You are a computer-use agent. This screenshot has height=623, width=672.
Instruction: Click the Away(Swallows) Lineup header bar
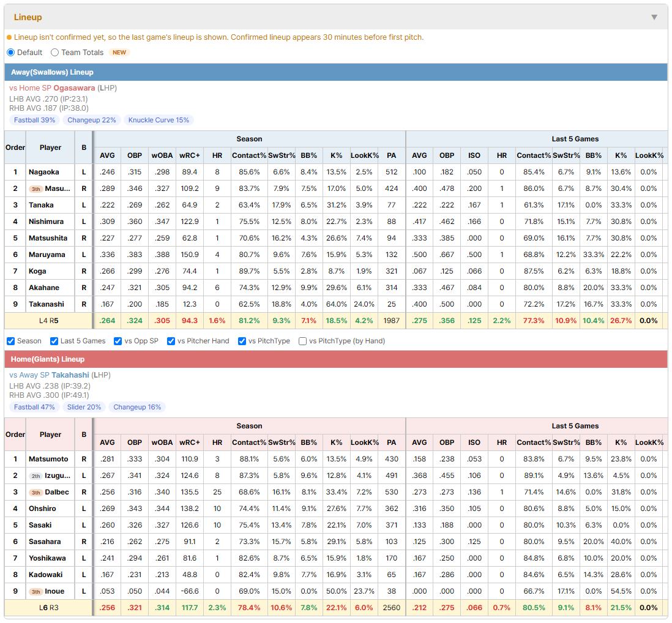pos(336,72)
